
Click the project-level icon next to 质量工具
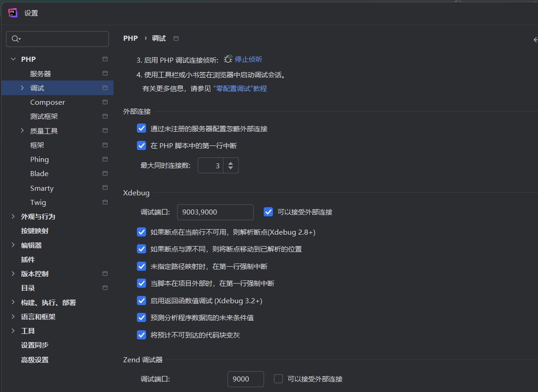(x=105, y=130)
